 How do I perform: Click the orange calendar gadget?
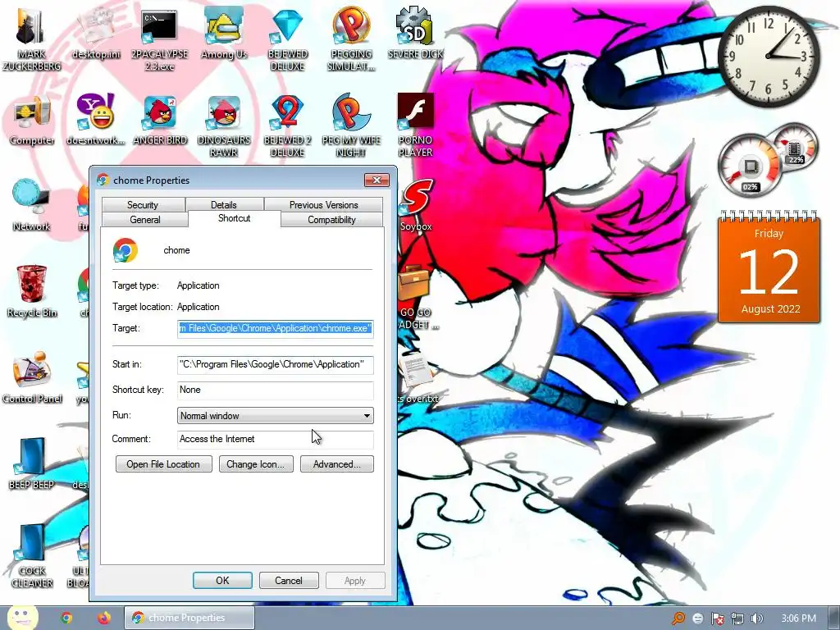click(x=769, y=268)
